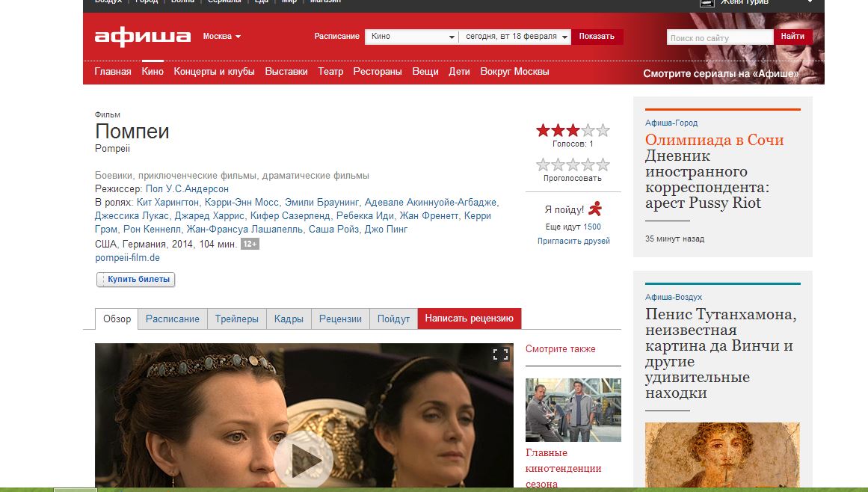Open the 1500 attendees count link
868x492 pixels.
[592, 227]
